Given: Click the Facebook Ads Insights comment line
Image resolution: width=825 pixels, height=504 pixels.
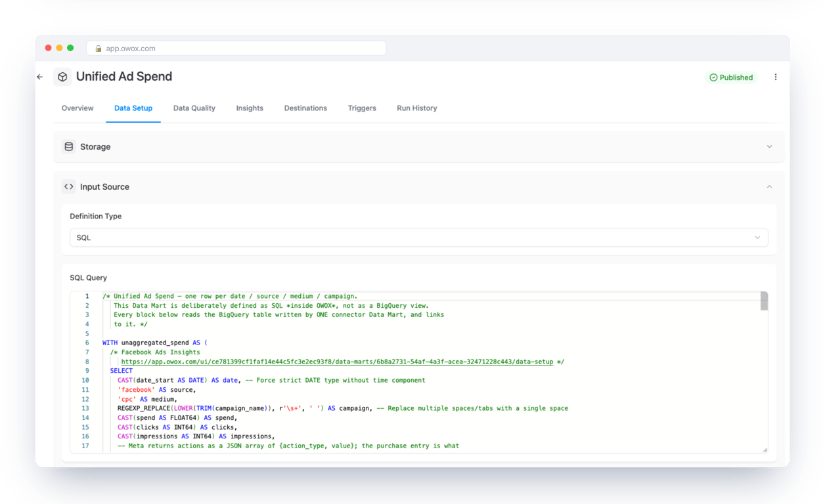Looking at the screenshot, I should 155,352.
